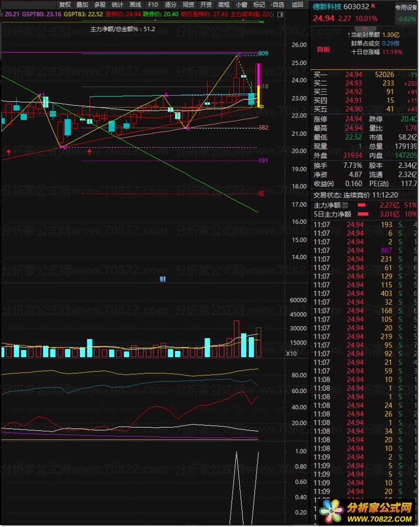
Task: Click the 市值 value 58.2亿
Action: click(408, 137)
